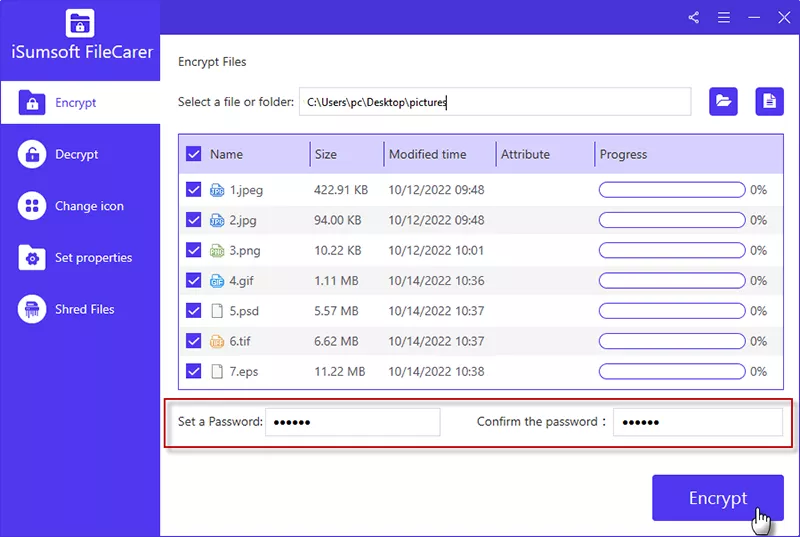
Task: Click the share icon in title bar
Action: coord(694,17)
